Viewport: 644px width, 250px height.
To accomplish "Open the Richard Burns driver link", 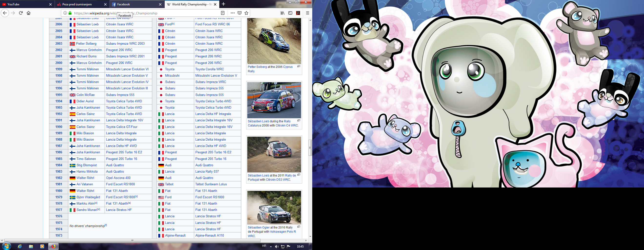I will click(x=87, y=56).
